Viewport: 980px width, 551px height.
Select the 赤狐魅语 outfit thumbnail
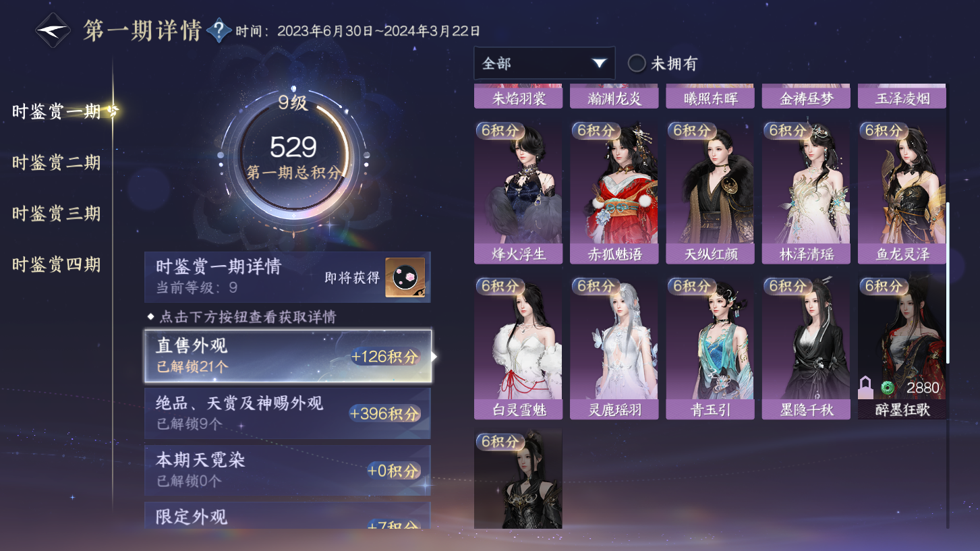click(x=614, y=192)
